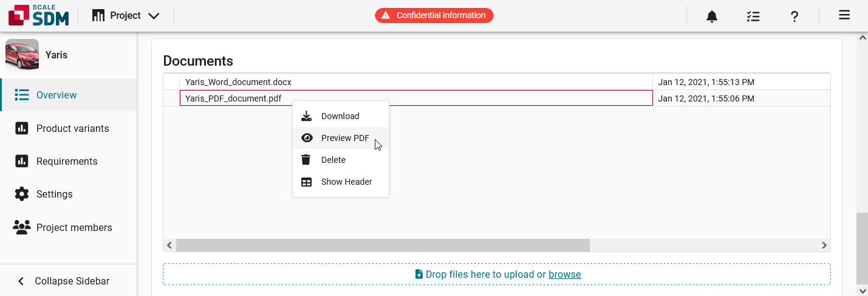Click the row selector cell beside Yaris_Word_document.docx

pos(171,82)
